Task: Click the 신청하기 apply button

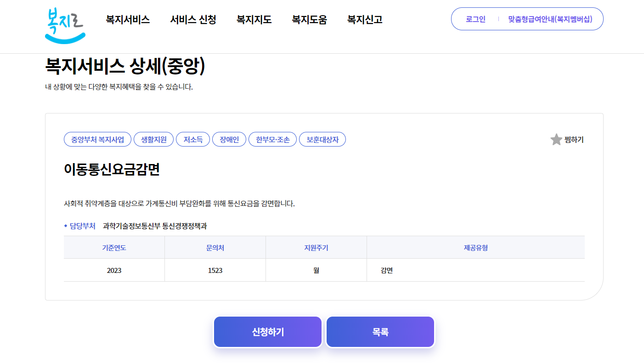Action: [267, 331]
